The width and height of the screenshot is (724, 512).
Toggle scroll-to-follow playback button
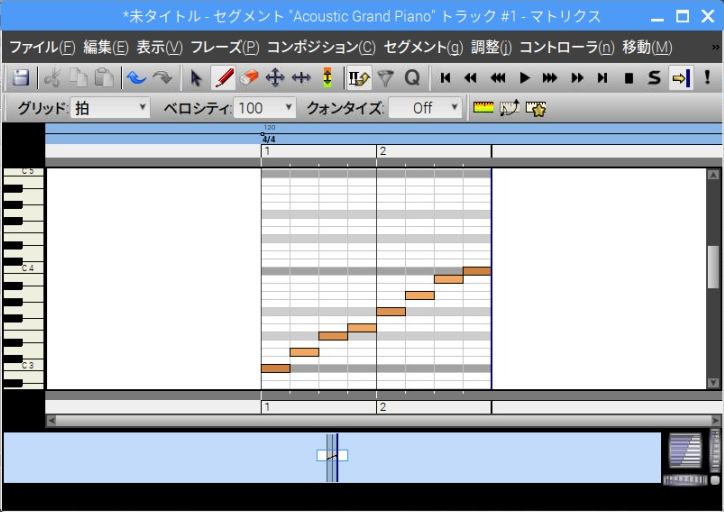pos(681,78)
